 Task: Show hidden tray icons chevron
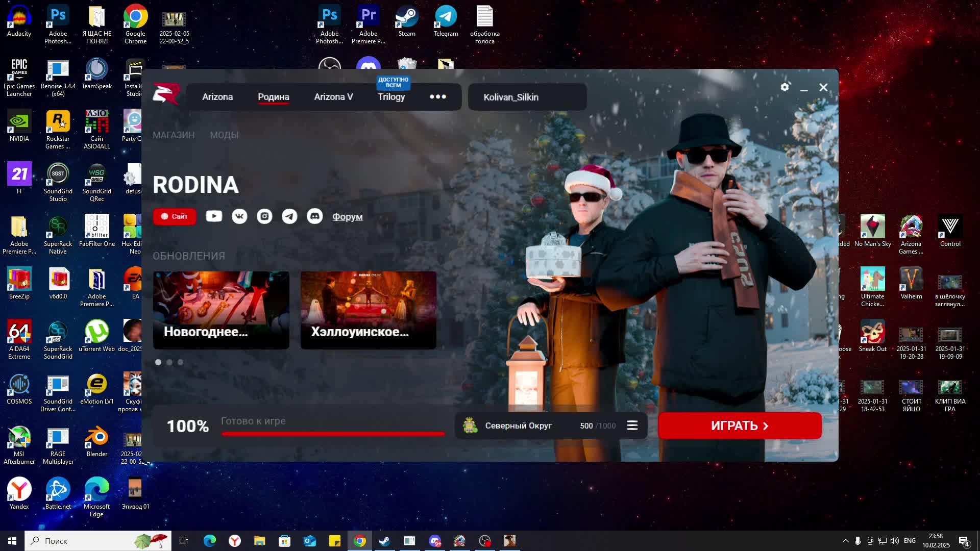click(x=845, y=541)
